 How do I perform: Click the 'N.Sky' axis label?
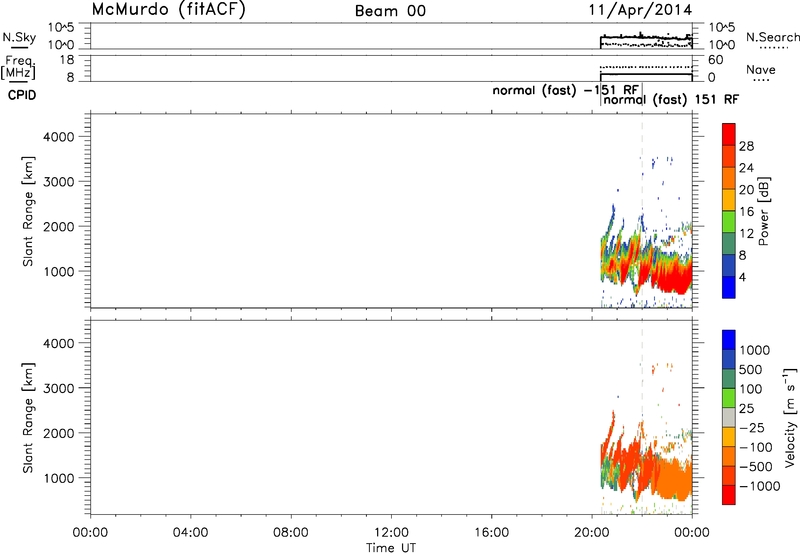tap(19, 37)
